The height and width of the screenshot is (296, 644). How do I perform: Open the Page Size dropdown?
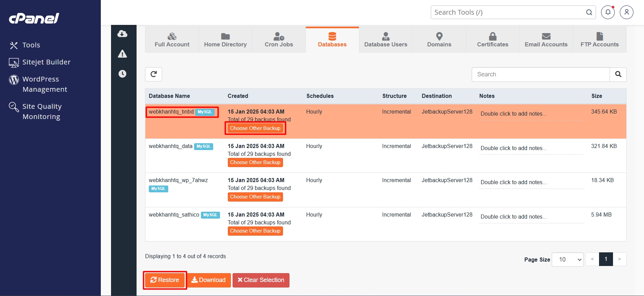coord(567,260)
